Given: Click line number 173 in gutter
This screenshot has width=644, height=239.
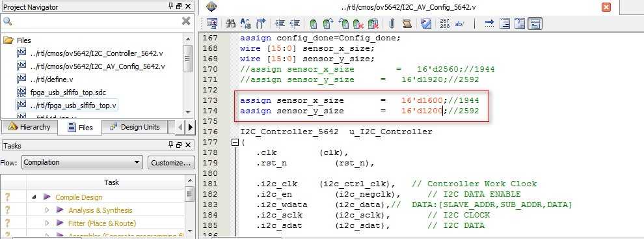Looking at the screenshot, I should 210,100.
